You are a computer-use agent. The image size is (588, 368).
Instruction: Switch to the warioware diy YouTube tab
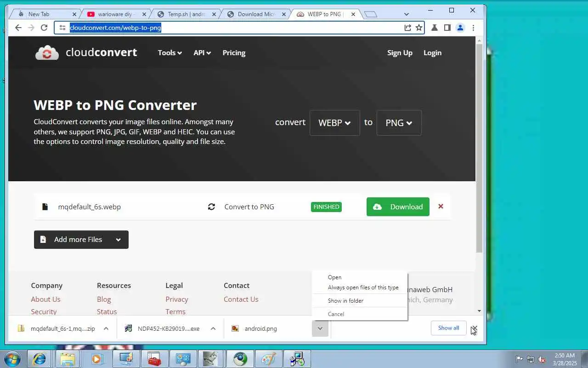click(x=116, y=14)
